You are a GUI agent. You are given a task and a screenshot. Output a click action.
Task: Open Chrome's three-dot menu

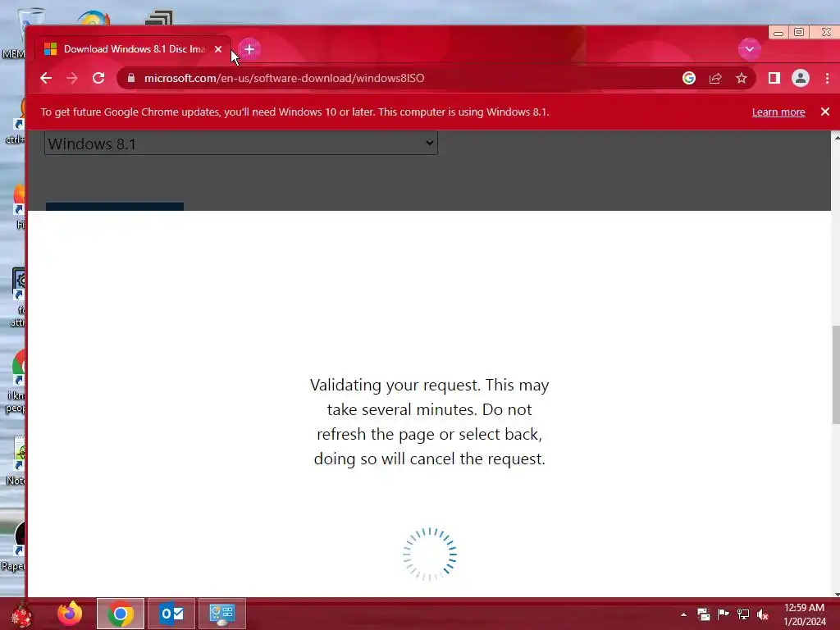click(827, 78)
